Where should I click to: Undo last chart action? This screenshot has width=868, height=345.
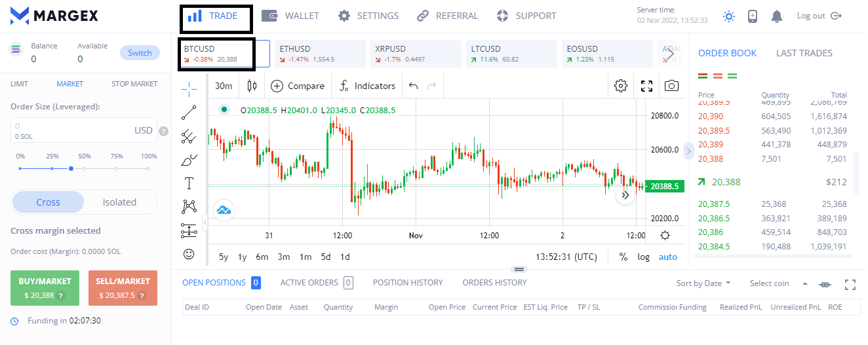coord(413,86)
